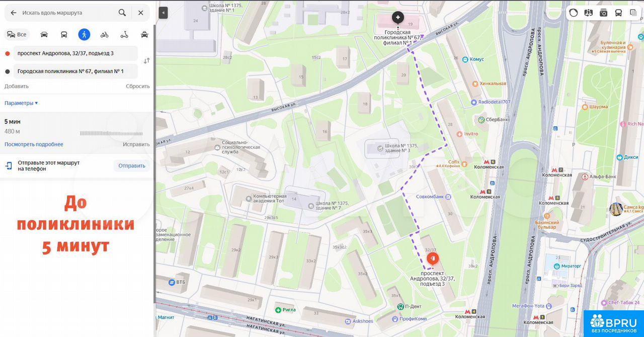
Task: Select the car route mode icon
Action: coord(44,34)
